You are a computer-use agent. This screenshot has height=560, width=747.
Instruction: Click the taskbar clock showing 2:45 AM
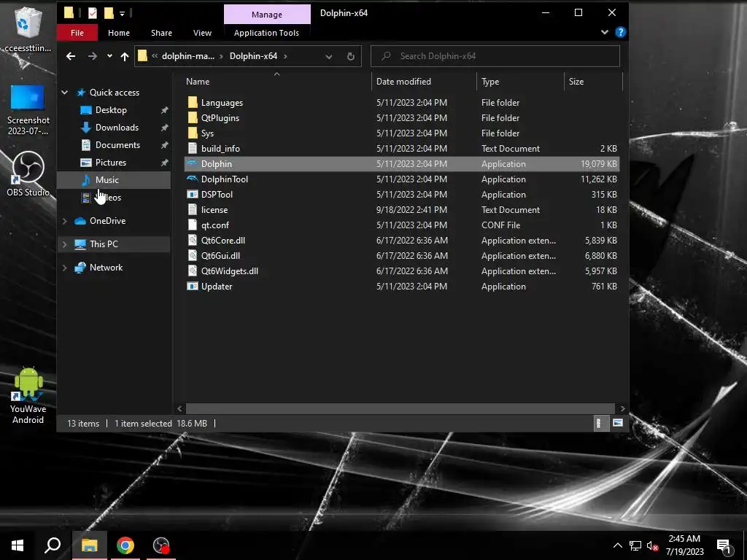[x=684, y=545]
